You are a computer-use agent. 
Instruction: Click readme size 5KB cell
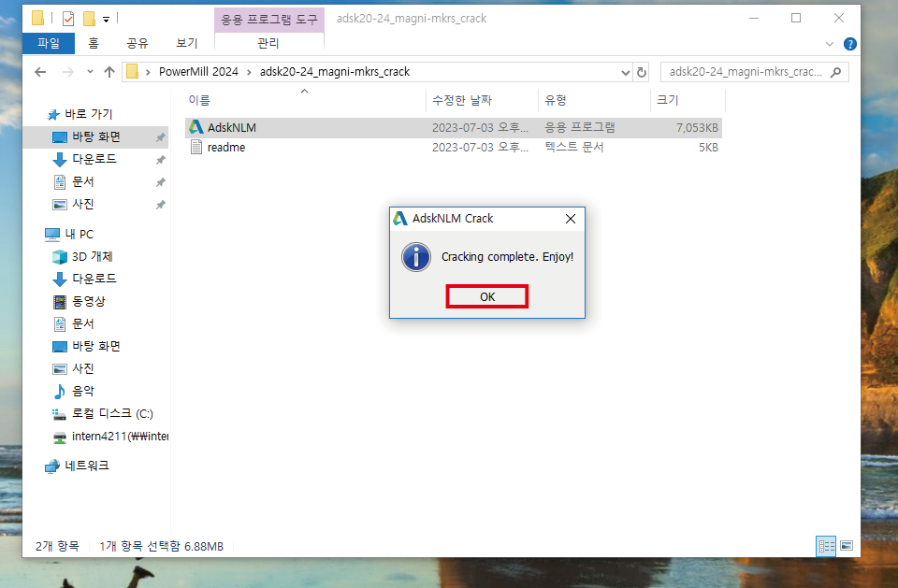(708, 148)
